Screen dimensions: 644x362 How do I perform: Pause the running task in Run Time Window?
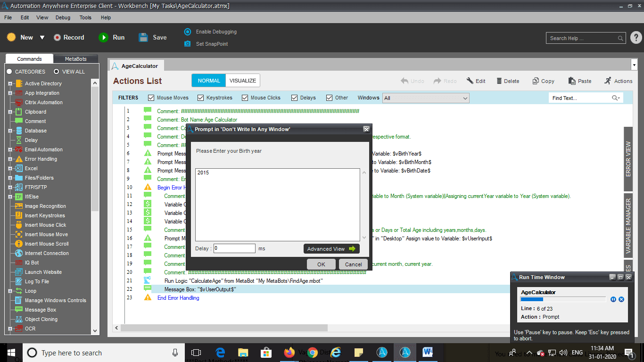click(x=613, y=299)
